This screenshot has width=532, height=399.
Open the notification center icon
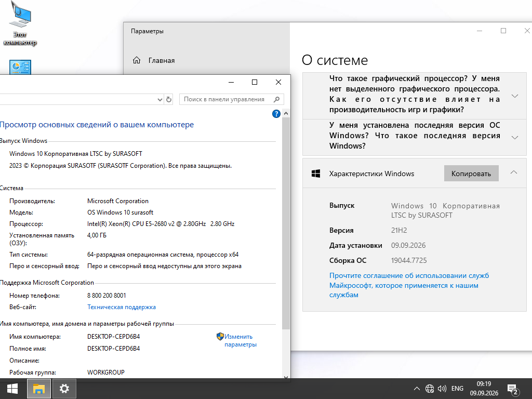pyautogui.click(x=513, y=390)
